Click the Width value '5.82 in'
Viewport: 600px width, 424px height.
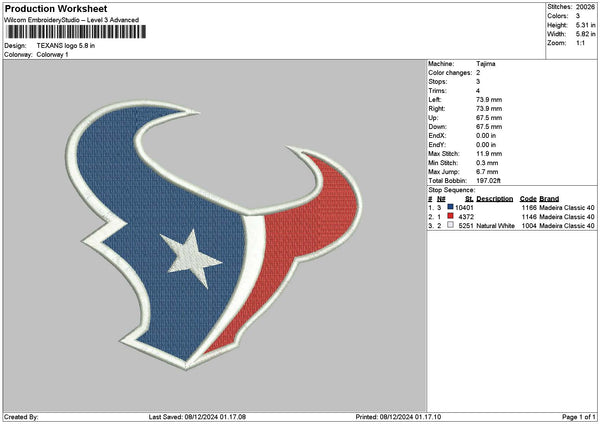pyautogui.click(x=585, y=34)
